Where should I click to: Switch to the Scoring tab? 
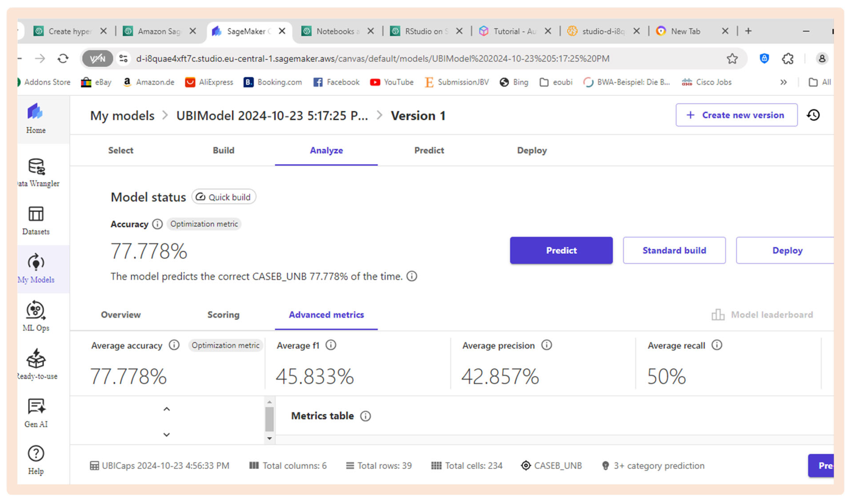[x=223, y=315]
